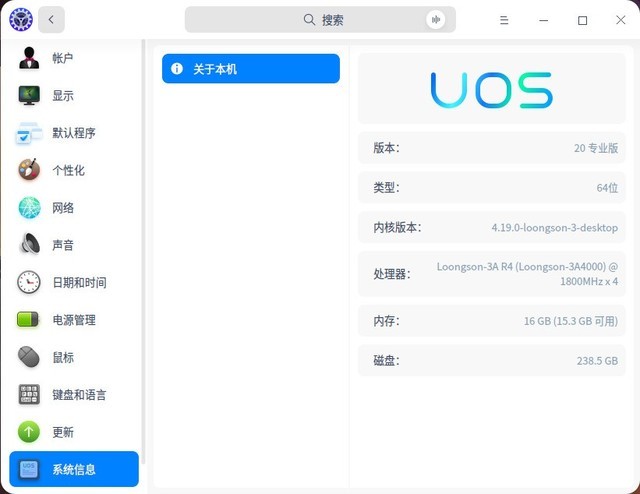Select the Mouse (鼠标) icon
The width and height of the screenshot is (640, 494).
click(x=29, y=357)
